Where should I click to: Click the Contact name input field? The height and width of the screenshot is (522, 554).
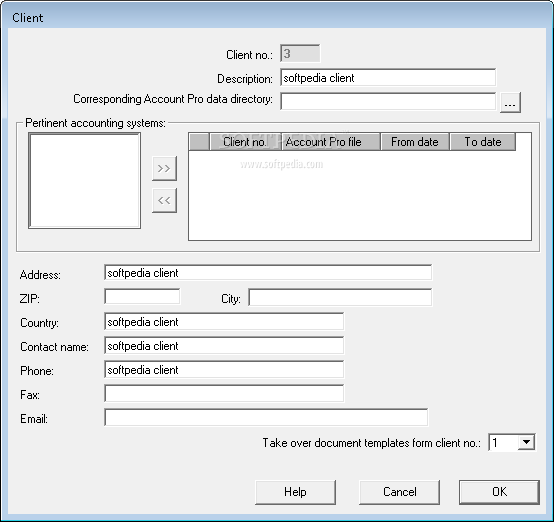224,345
